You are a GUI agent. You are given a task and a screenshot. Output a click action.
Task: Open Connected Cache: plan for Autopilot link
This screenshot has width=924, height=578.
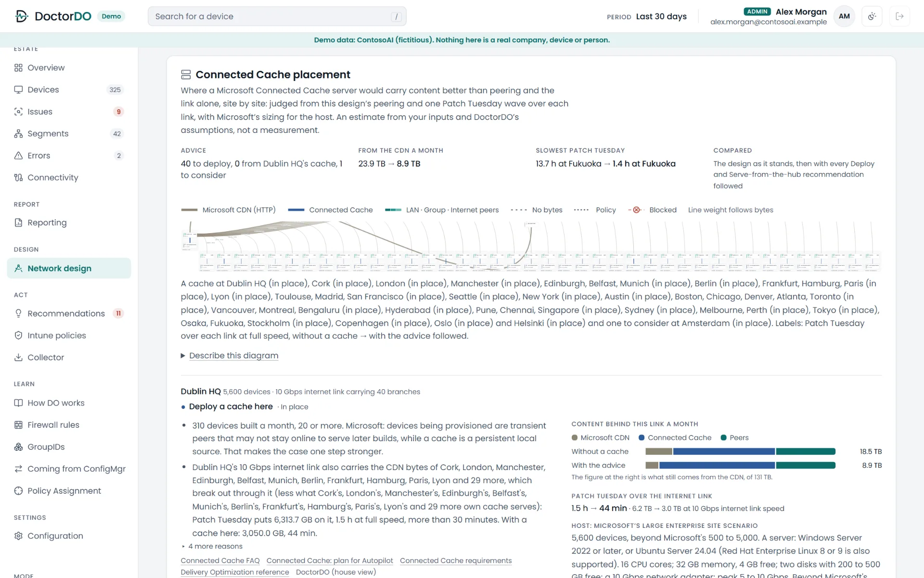(x=330, y=561)
